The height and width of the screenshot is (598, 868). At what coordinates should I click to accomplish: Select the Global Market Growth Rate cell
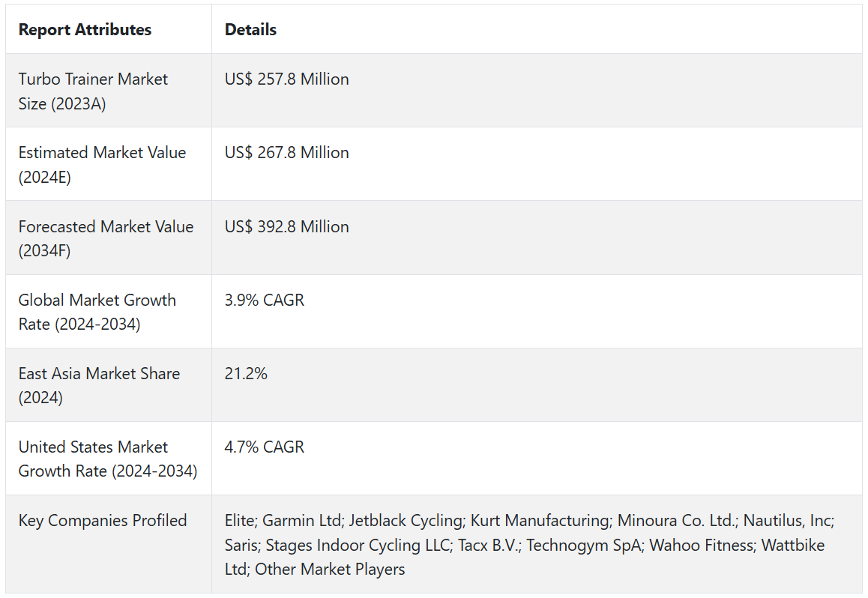(x=97, y=312)
